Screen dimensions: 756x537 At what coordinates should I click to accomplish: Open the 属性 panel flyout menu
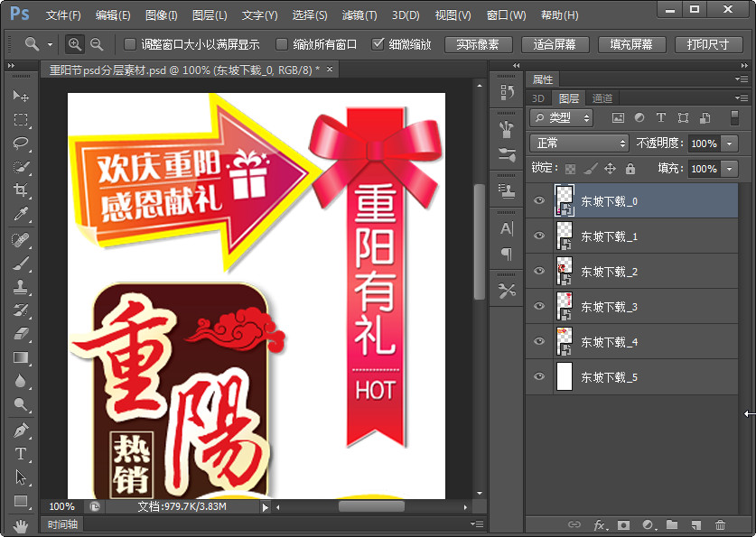[742, 79]
